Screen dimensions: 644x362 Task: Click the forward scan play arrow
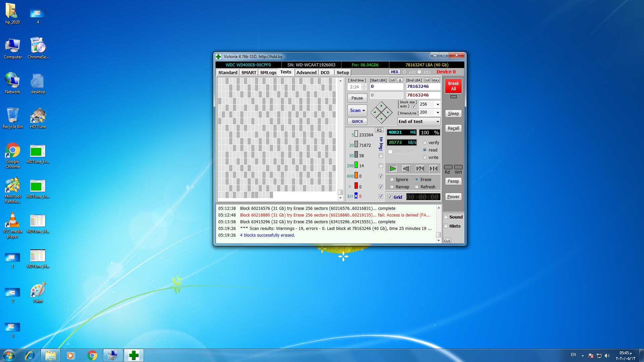[x=392, y=169]
